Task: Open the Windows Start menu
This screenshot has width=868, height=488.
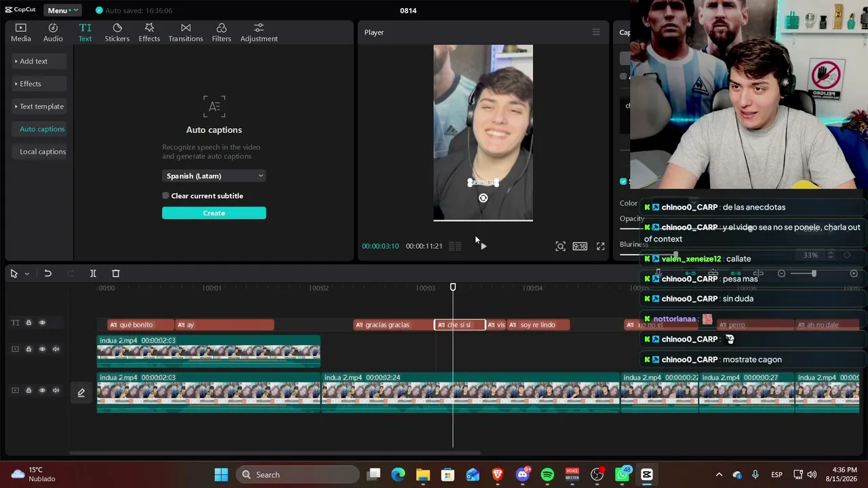Action: [x=221, y=474]
